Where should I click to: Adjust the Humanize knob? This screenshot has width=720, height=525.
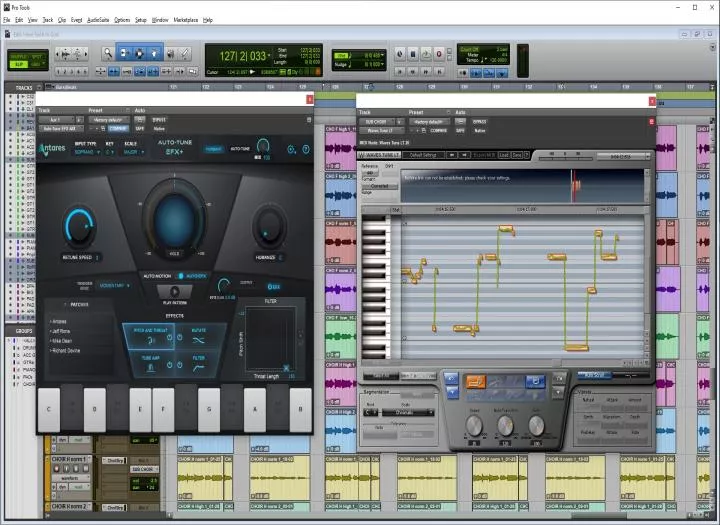pos(269,227)
